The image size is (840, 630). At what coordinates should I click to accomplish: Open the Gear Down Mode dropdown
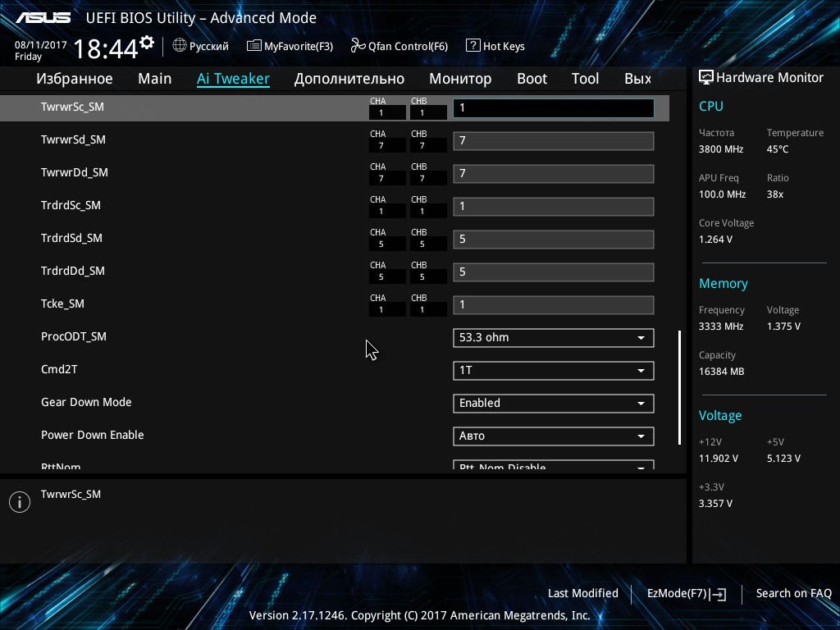click(x=554, y=404)
